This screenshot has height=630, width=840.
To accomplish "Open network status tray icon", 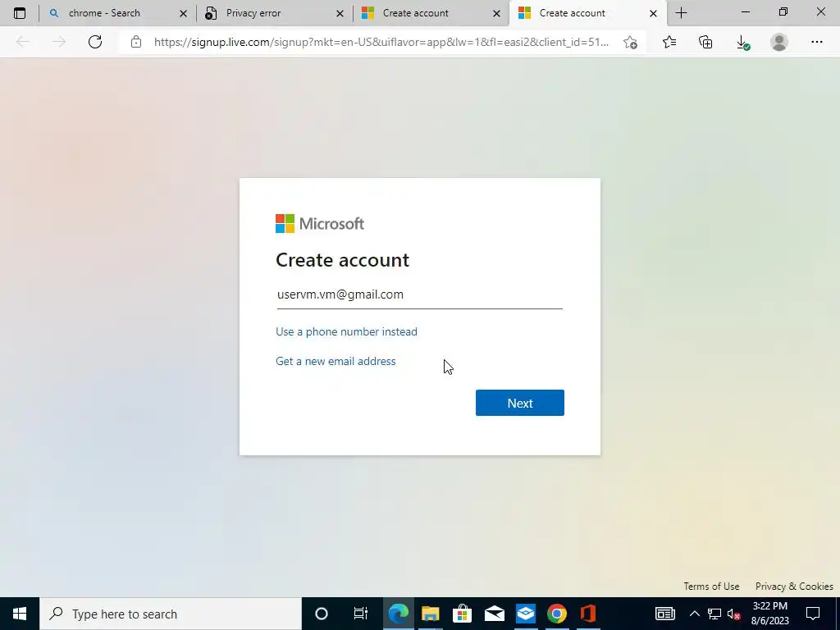I will click(x=714, y=614).
